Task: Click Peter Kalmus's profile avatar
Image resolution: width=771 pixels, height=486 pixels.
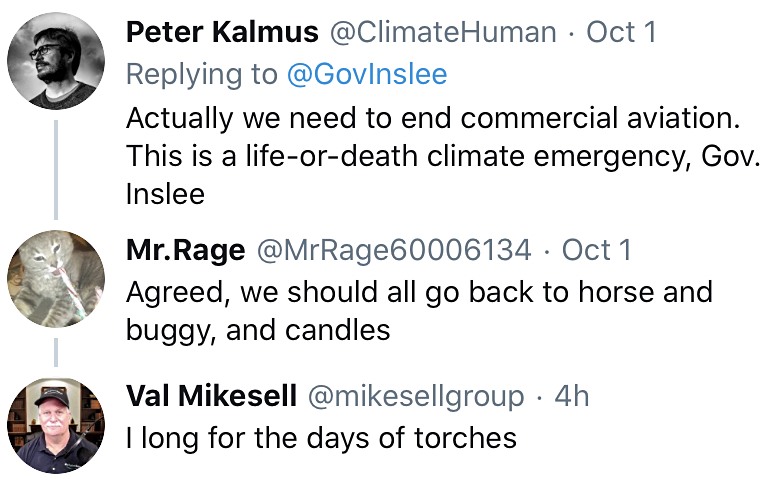Action: pos(57,62)
